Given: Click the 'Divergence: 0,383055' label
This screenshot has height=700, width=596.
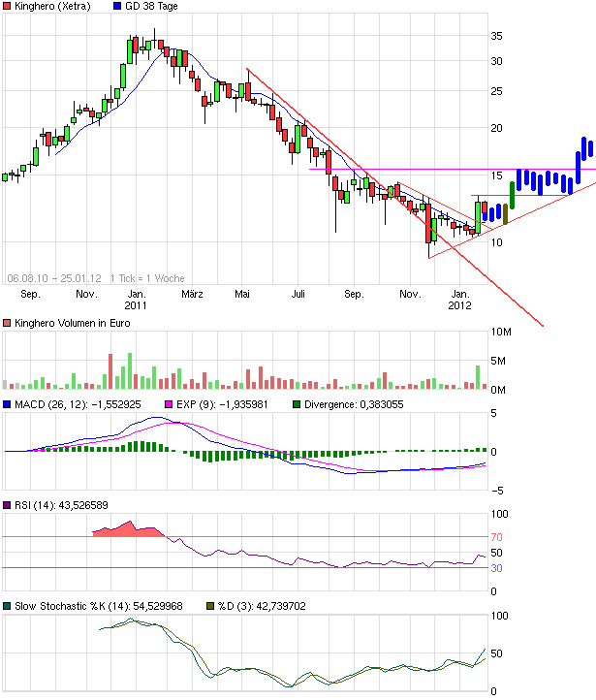Looking at the screenshot, I should 354,404.
